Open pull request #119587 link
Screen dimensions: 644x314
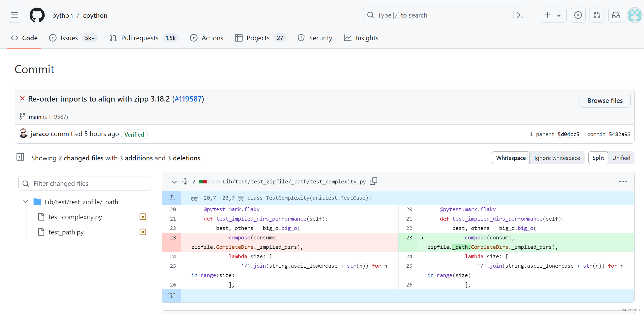[x=188, y=99]
